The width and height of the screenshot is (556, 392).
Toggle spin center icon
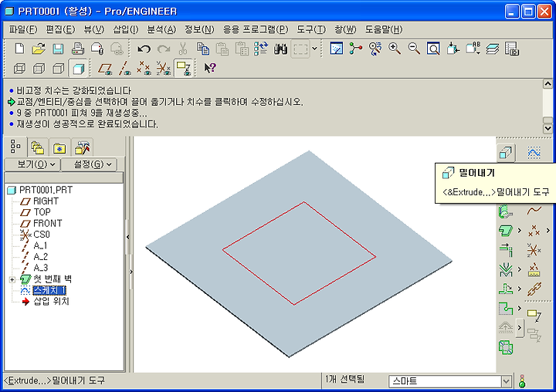(x=356, y=48)
